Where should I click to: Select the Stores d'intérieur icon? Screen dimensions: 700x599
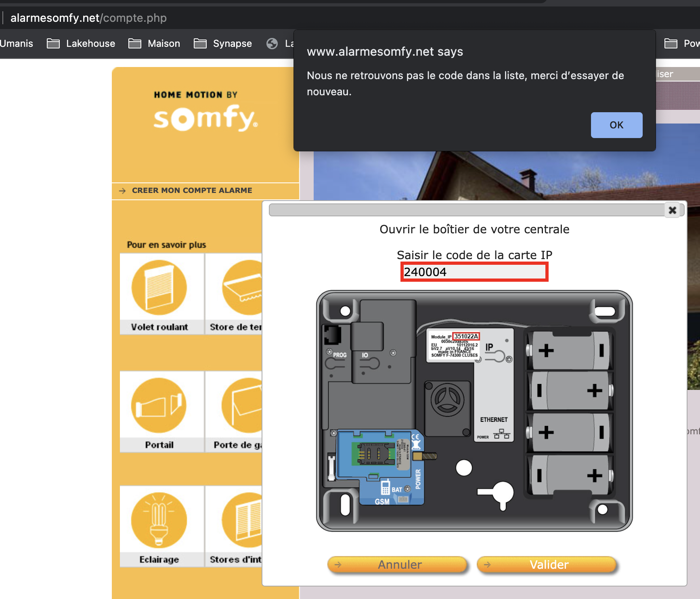pyautogui.click(x=241, y=520)
